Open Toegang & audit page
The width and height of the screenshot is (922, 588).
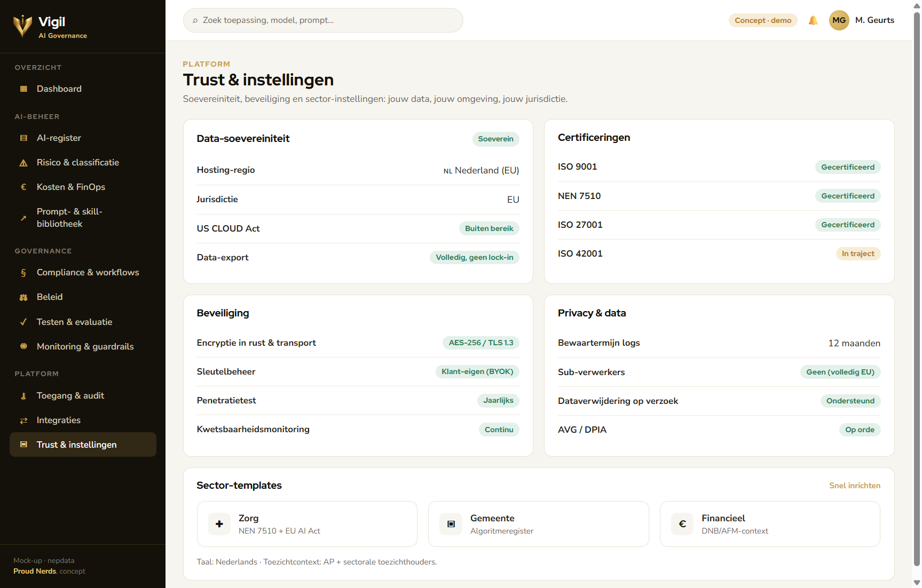point(83,396)
